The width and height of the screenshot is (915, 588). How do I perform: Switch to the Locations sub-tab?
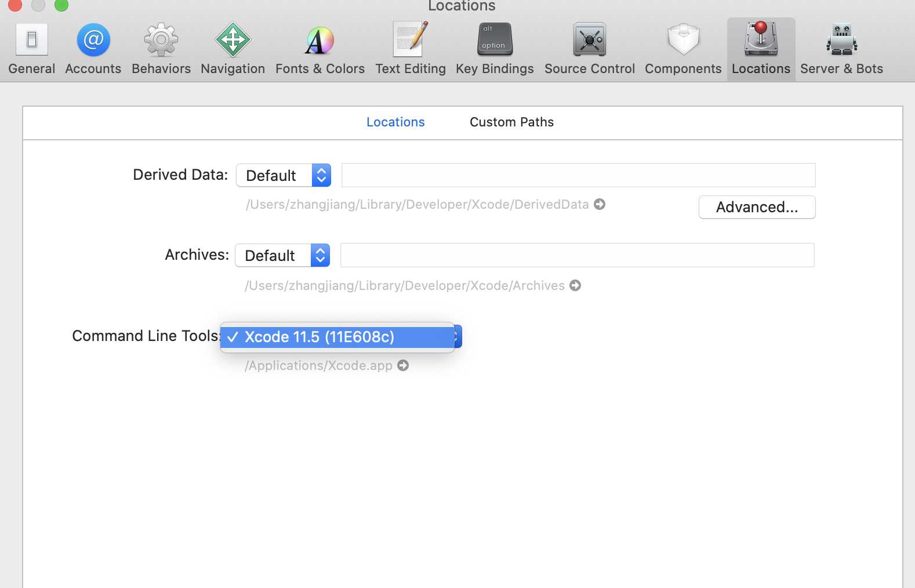point(395,122)
